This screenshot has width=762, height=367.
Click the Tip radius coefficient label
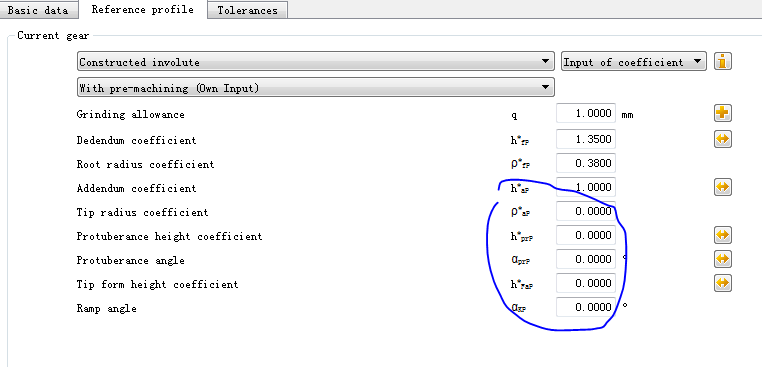click(x=142, y=212)
